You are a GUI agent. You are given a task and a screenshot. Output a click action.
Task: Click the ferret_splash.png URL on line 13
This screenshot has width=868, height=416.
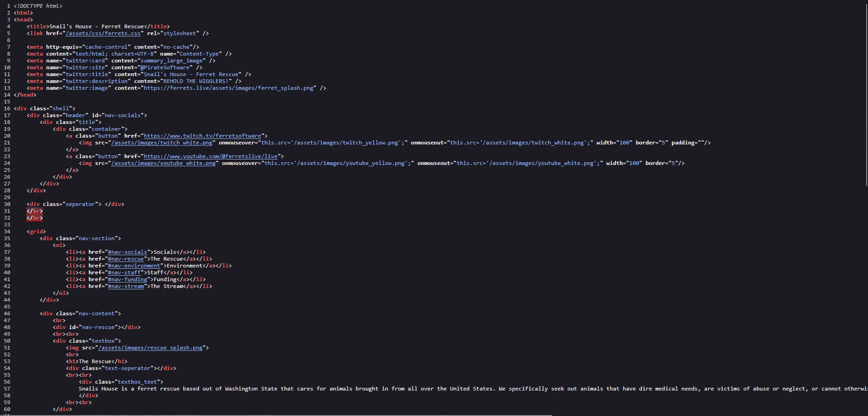(229, 88)
